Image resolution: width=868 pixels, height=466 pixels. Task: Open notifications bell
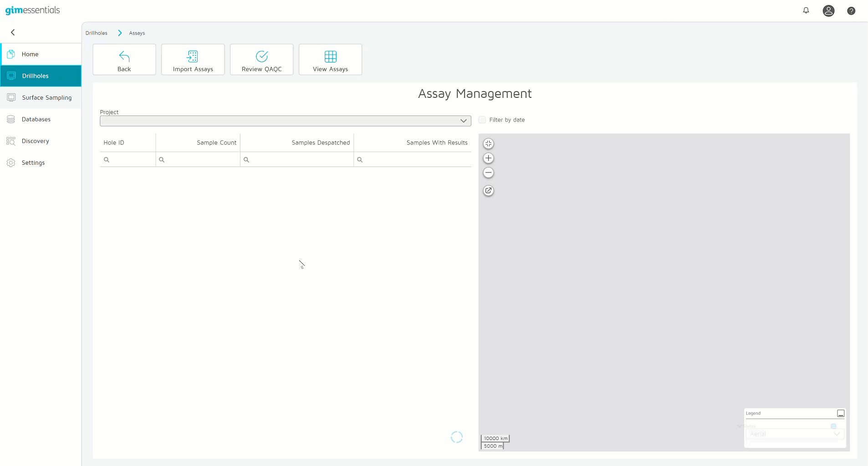point(806,10)
